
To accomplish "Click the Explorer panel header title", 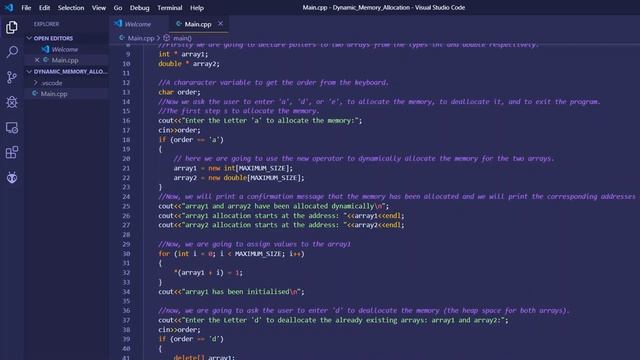I will (x=46, y=24).
